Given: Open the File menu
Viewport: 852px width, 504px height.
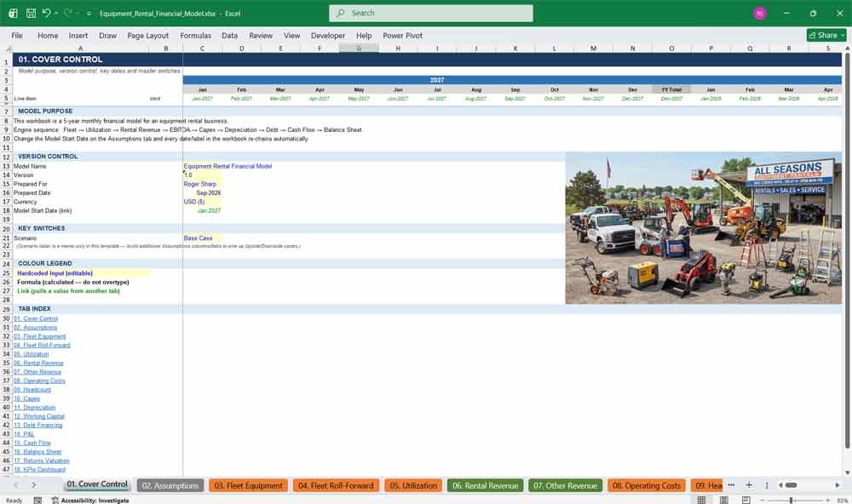Looking at the screenshot, I should point(17,35).
